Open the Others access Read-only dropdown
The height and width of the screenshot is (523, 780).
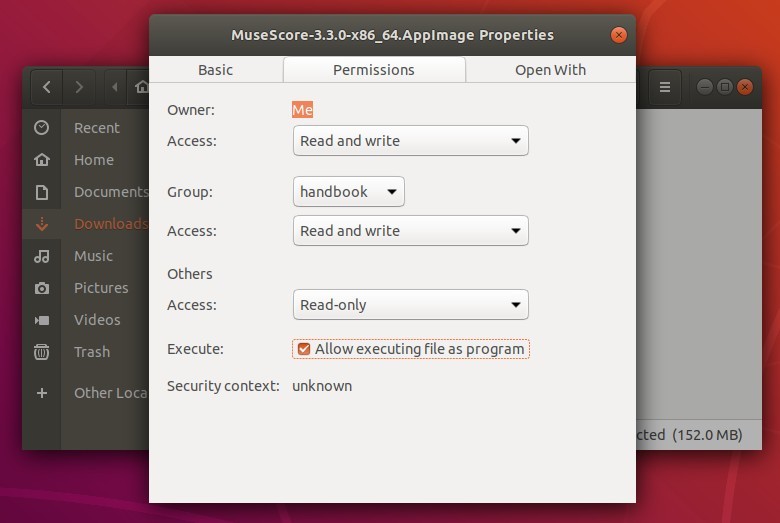click(x=410, y=305)
